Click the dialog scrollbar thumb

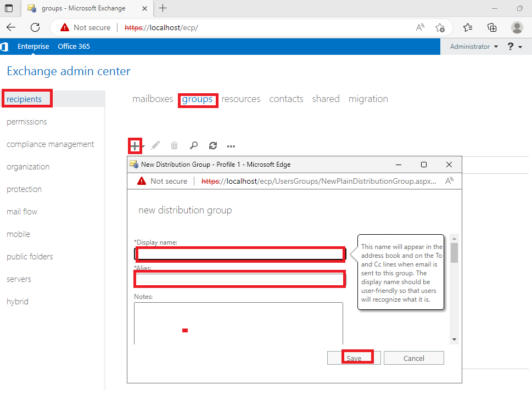pyautogui.click(x=454, y=252)
